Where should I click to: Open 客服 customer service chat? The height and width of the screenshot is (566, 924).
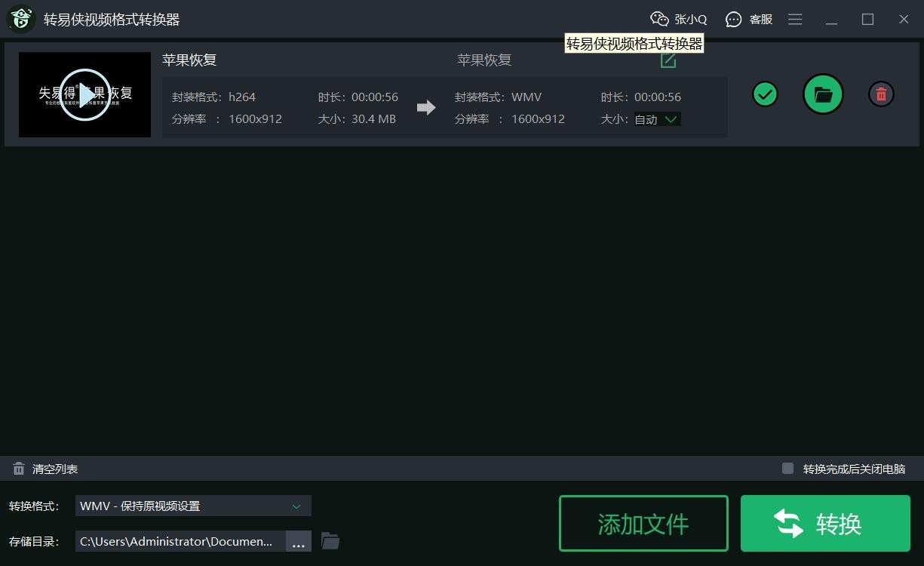[x=749, y=20]
